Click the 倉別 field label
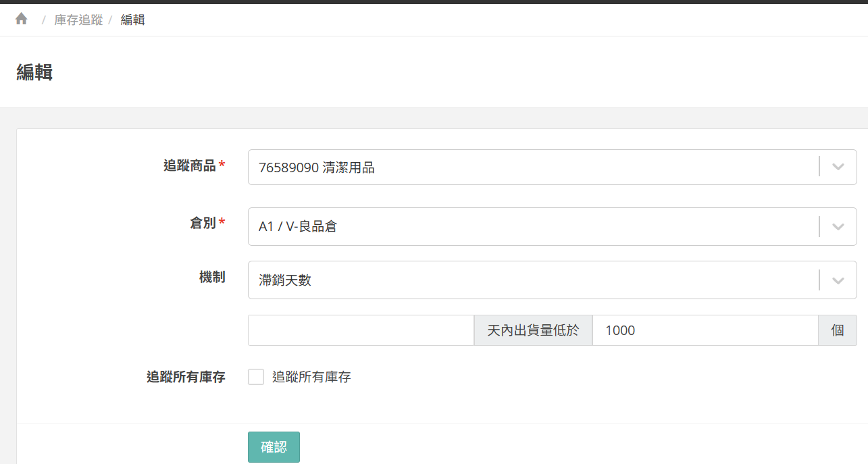The width and height of the screenshot is (868, 464). point(203,223)
